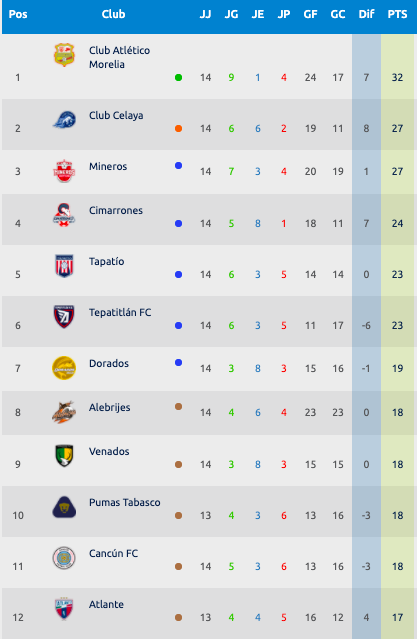The image size is (417, 639).
Task: Open the Tapatío striped shield logo
Action: [x=64, y=266]
